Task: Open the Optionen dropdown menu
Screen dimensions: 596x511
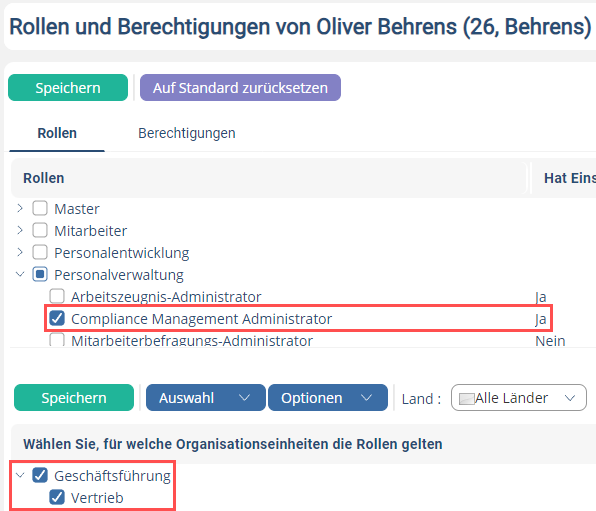Action: click(x=328, y=398)
